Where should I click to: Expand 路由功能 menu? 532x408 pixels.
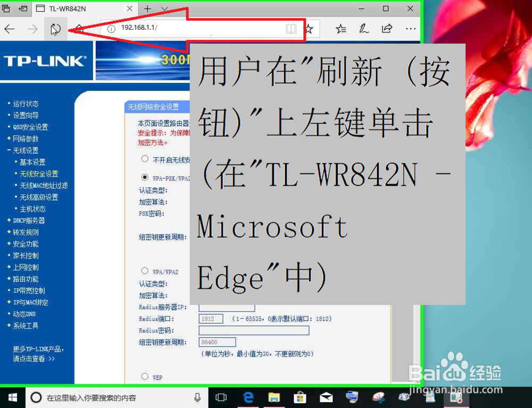(26, 279)
